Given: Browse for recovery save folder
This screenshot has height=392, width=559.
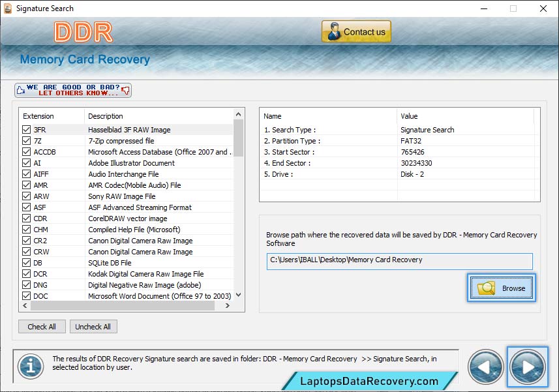Looking at the screenshot, I should (501, 288).
